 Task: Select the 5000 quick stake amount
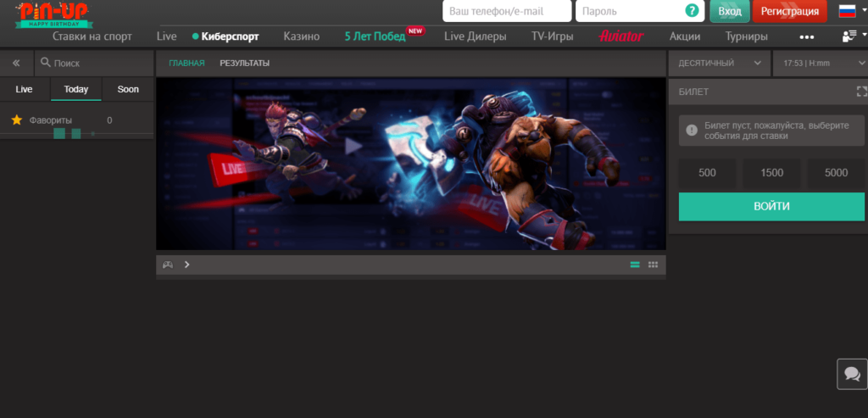click(836, 173)
